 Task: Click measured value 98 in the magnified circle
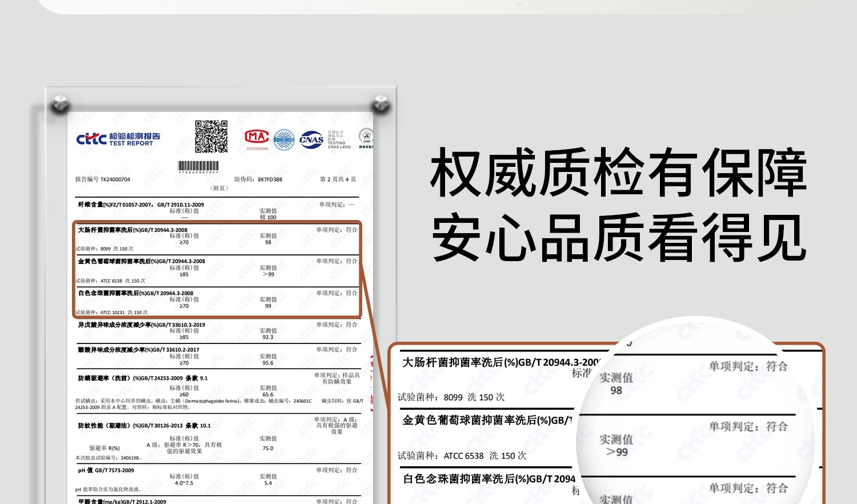(616, 391)
